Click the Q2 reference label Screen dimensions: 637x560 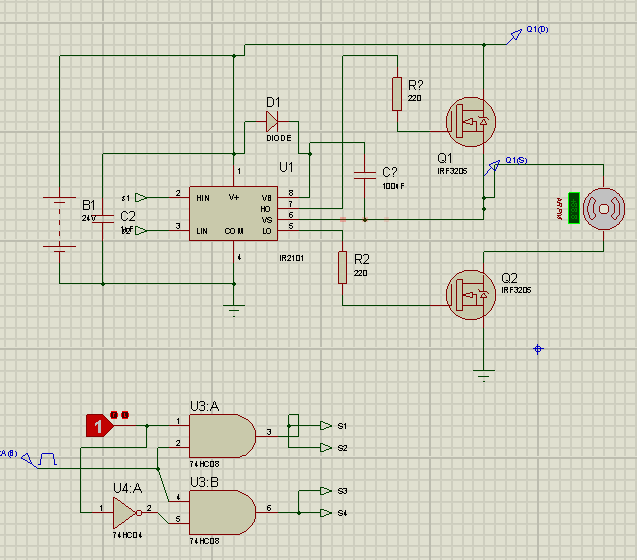coord(509,278)
